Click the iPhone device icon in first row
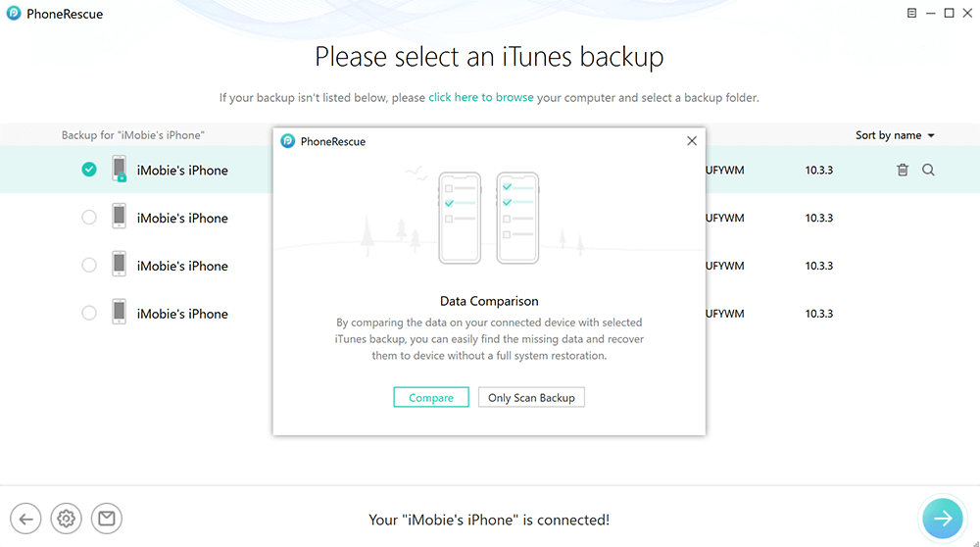The width and height of the screenshot is (980, 547). [x=120, y=169]
